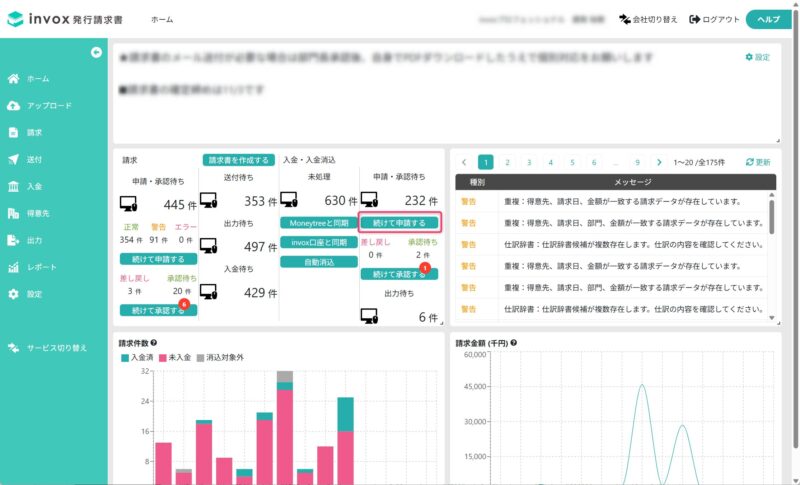Click scroll down arrow of message list
Image resolution: width=800 pixels, height=485 pixels.
771,318
